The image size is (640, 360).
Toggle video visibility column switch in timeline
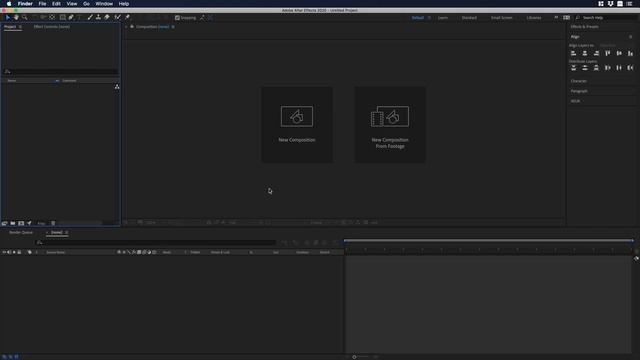pos(4,252)
